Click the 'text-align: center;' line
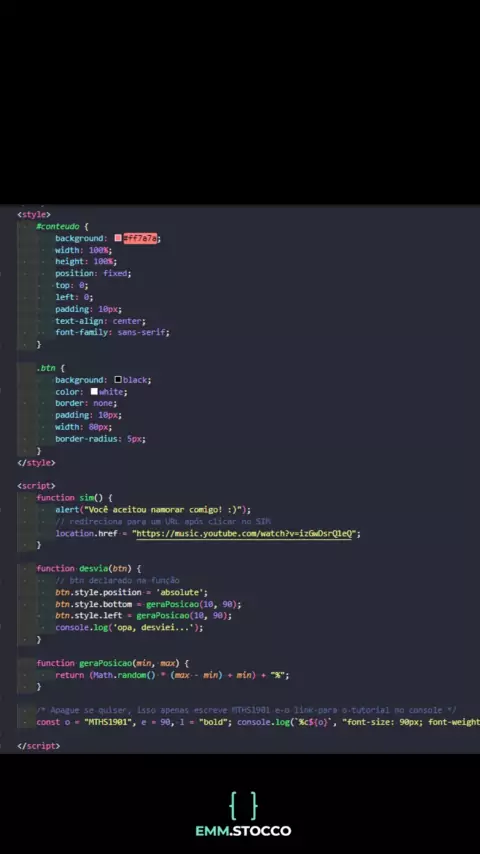 [100, 321]
